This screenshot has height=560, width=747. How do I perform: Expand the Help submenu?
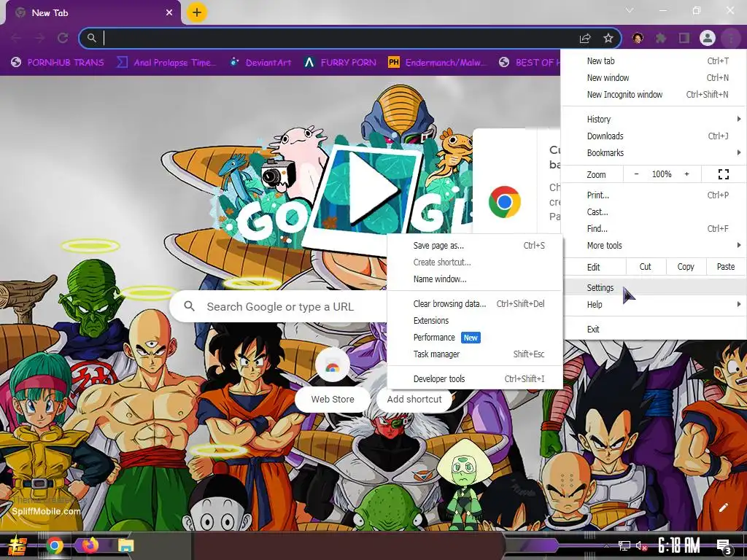pyautogui.click(x=654, y=305)
